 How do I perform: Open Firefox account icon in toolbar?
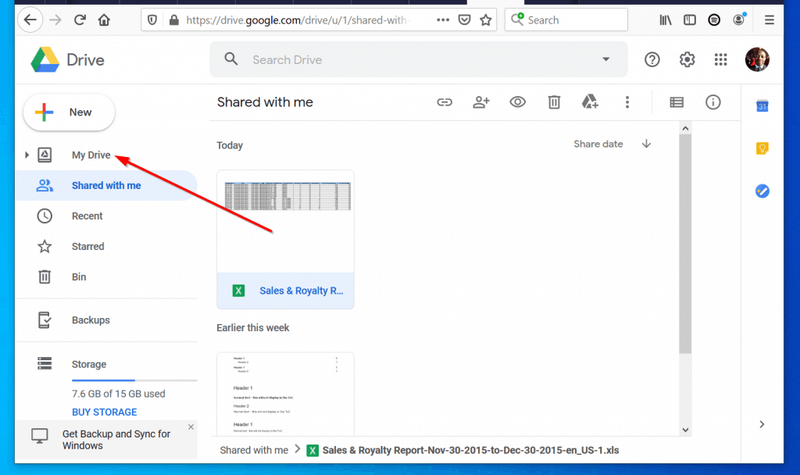[739, 19]
